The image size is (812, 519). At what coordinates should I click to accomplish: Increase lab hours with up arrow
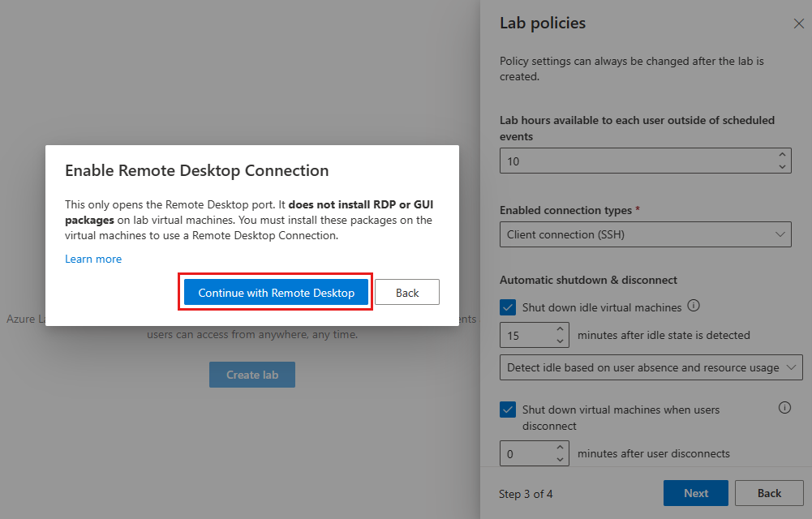click(782, 155)
